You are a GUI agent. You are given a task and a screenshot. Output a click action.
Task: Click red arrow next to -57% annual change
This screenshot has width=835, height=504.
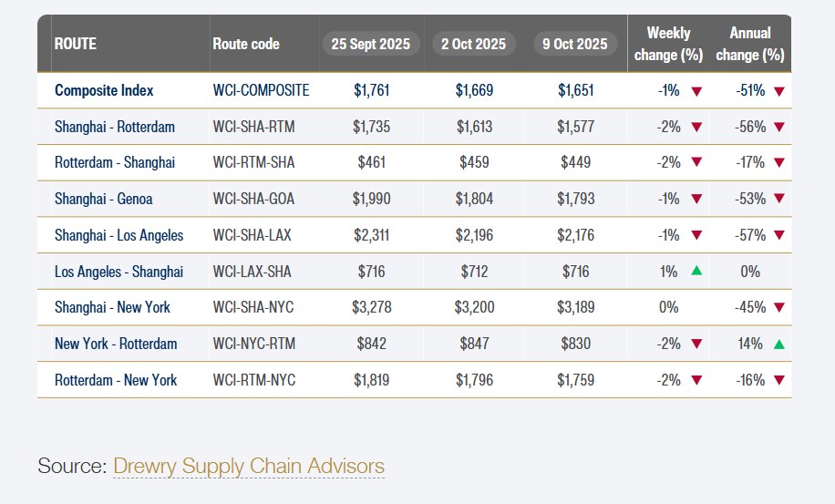click(x=778, y=236)
